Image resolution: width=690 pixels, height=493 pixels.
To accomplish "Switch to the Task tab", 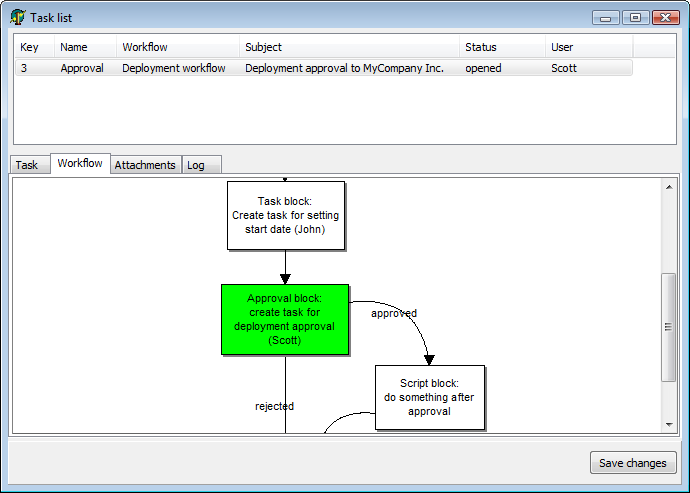I will pyautogui.click(x=28, y=165).
